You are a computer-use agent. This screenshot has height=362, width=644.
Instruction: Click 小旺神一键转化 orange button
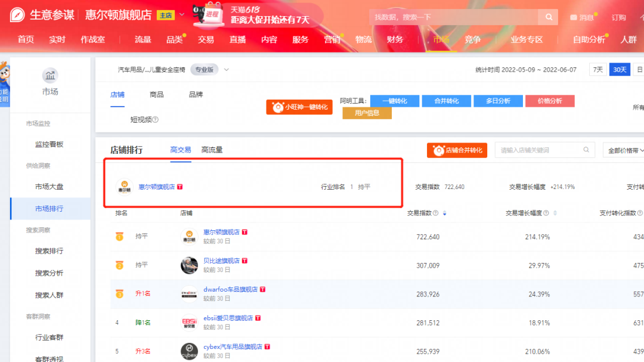pos(299,107)
